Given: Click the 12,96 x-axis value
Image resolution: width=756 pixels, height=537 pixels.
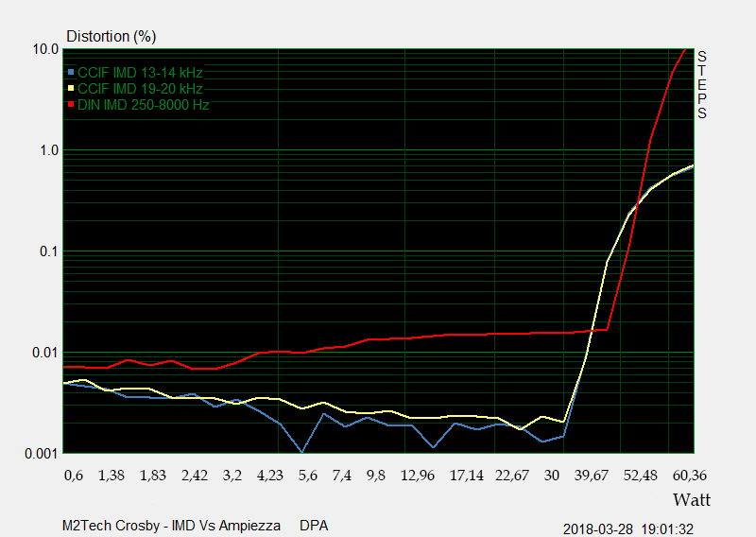Looking at the screenshot, I should point(418,476).
